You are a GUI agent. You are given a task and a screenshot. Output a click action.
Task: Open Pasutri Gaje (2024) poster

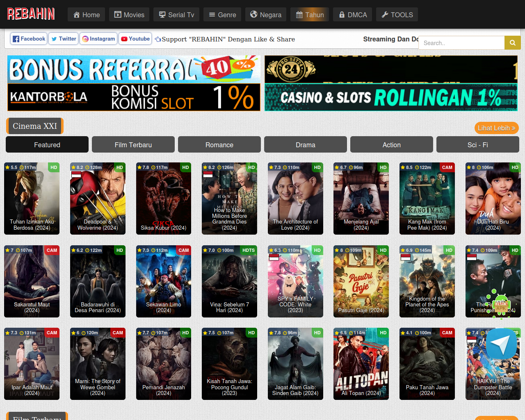point(361,281)
